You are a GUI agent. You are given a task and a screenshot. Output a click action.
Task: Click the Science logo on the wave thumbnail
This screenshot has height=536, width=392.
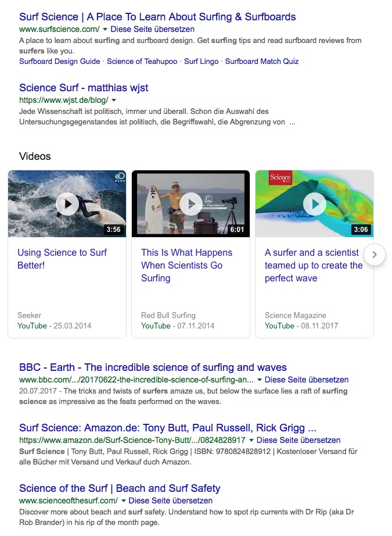coord(280,178)
